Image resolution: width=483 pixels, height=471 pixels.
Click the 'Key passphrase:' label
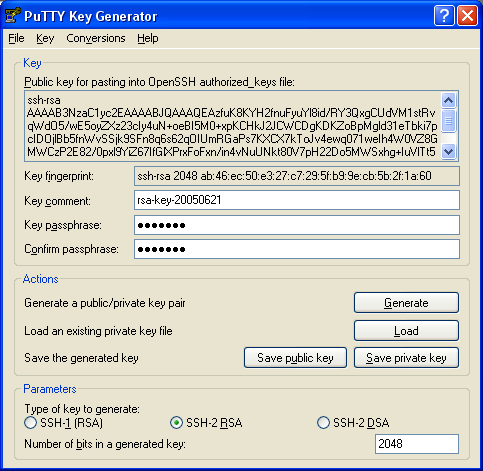[63, 225]
